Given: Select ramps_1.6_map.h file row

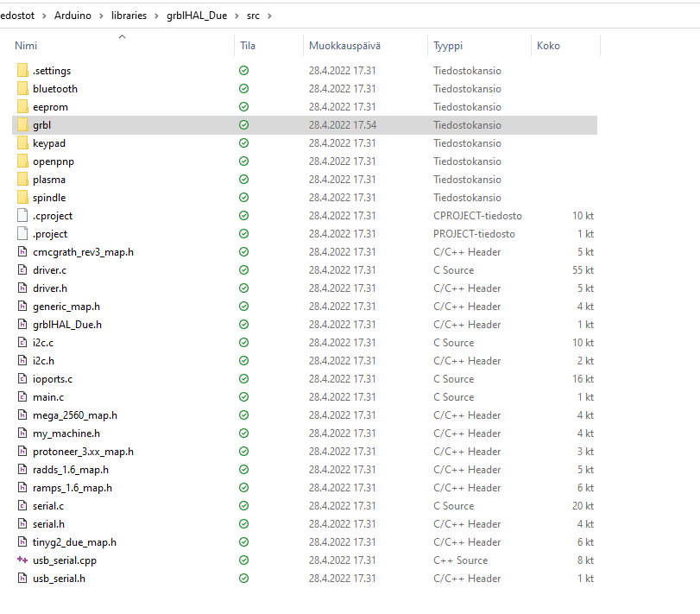Looking at the screenshot, I should point(305,488).
